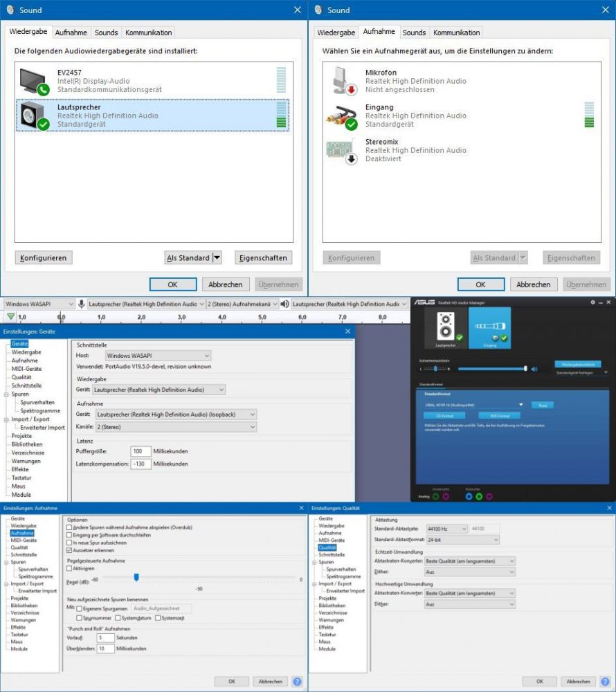Mute recording via Realtek speaker volume icon
This screenshot has height=692, width=616.
pos(534,369)
